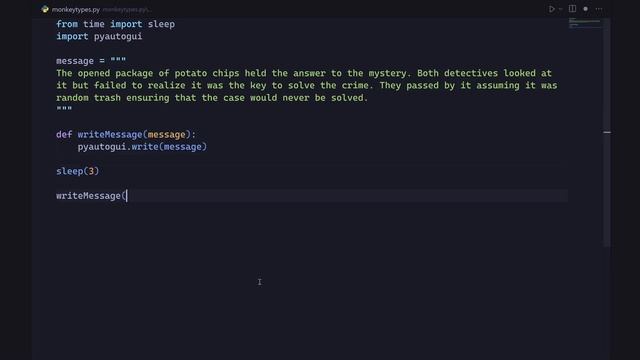Split the editor with the split icon
Screen dimensions: 640x360
pyautogui.click(x=572, y=9)
